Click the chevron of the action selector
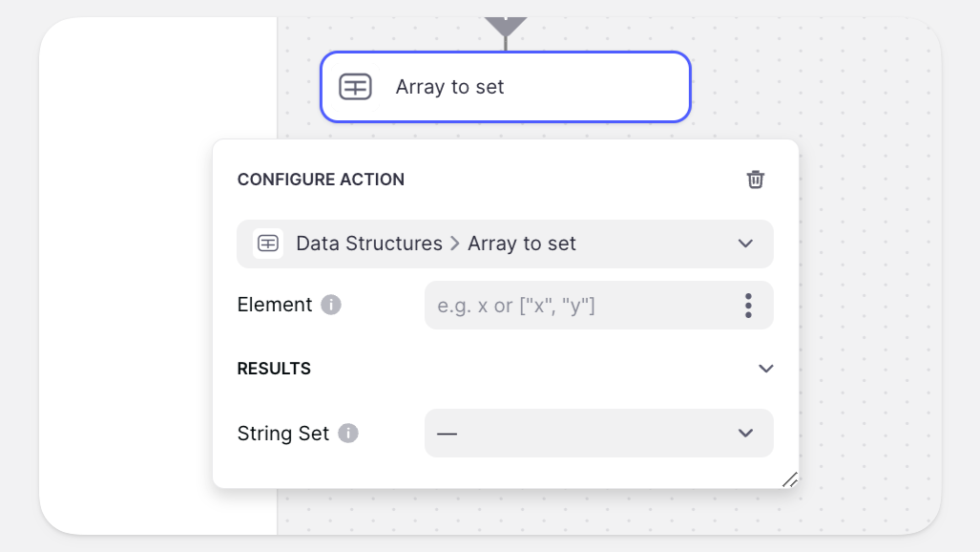Viewport: 980px width, 552px height. coord(746,244)
